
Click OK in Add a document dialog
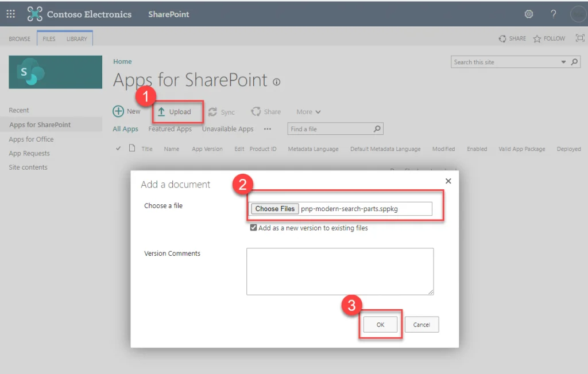(380, 325)
